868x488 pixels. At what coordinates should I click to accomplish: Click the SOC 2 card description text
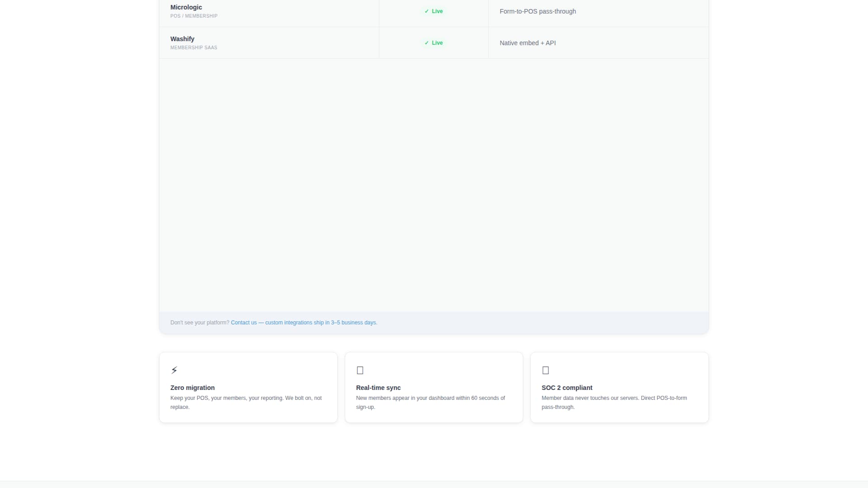click(x=614, y=402)
